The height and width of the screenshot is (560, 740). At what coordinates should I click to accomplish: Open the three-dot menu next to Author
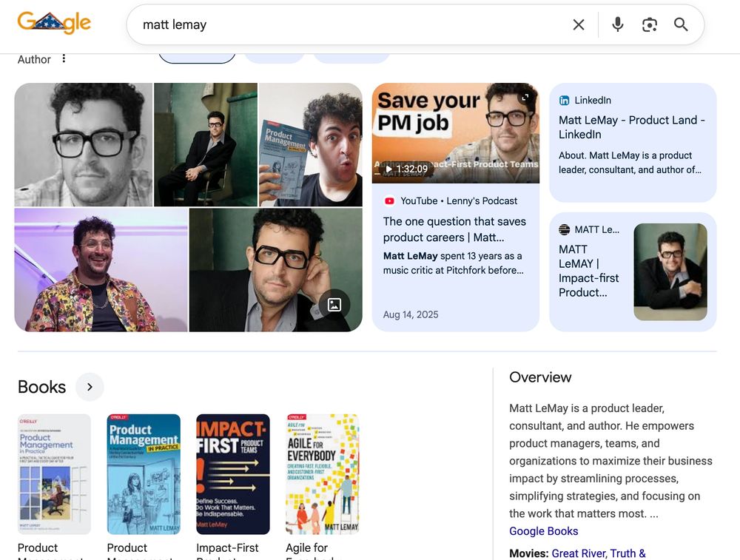point(64,58)
